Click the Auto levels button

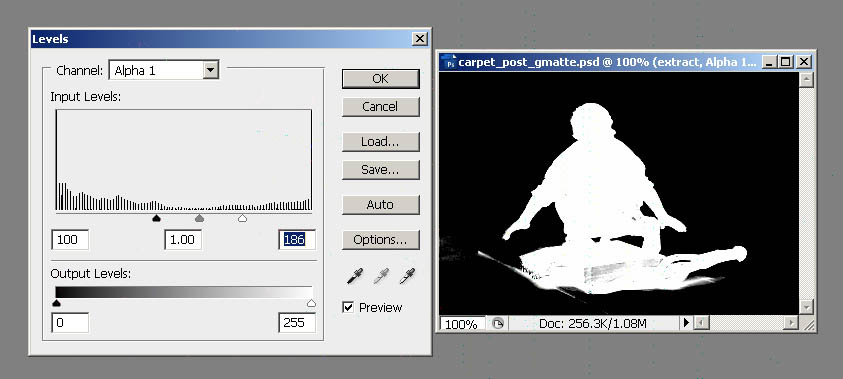[x=380, y=205]
